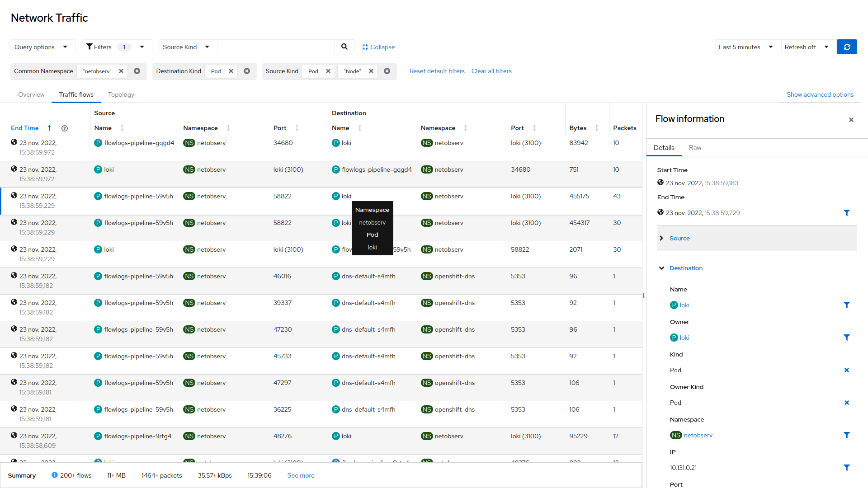Click the End Time filter funnel icon
Image resolution: width=868 pixels, height=488 pixels.
click(x=846, y=213)
